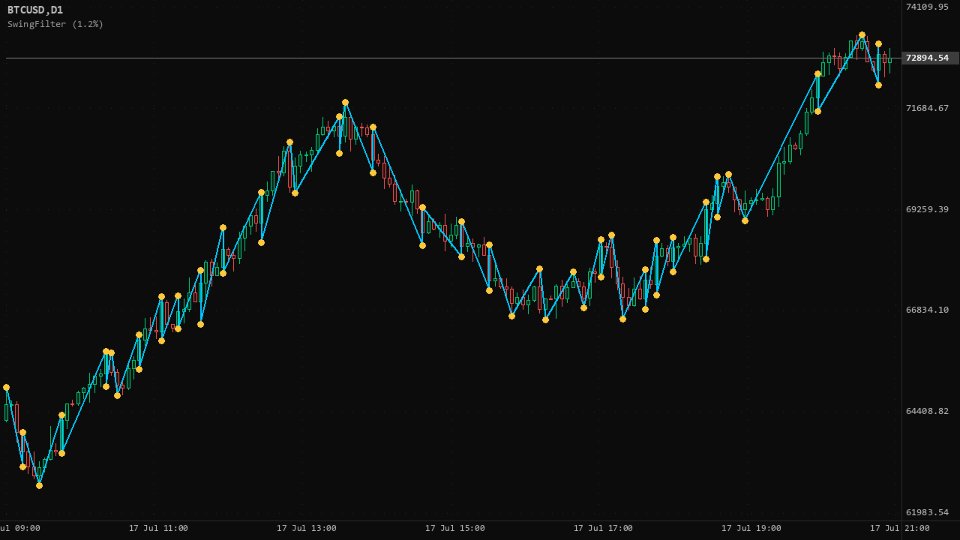Click the 17 Jul 13:00 time label
960x540 pixels.
[306, 528]
